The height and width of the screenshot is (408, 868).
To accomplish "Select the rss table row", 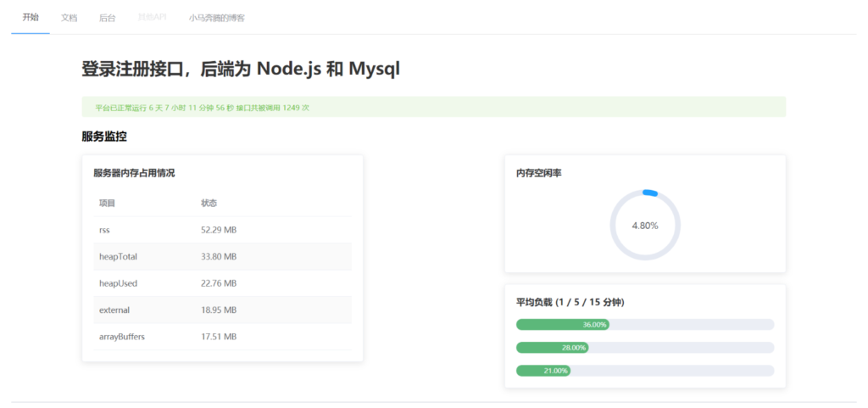I will (x=222, y=230).
